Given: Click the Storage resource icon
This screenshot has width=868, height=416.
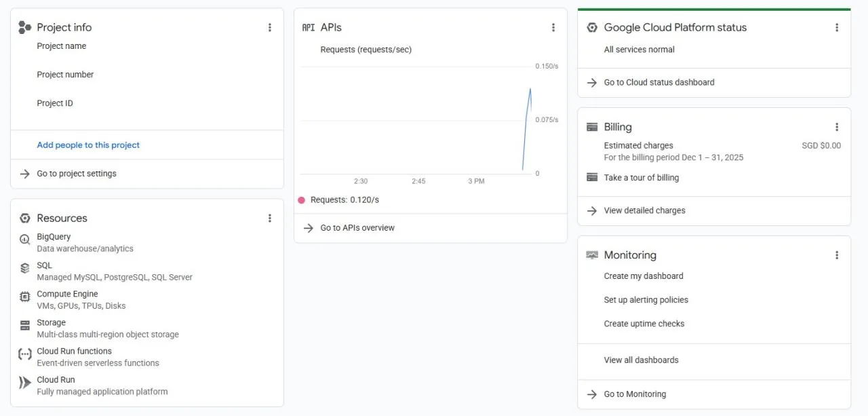Looking at the screenshot, I should tap(25, 325).
